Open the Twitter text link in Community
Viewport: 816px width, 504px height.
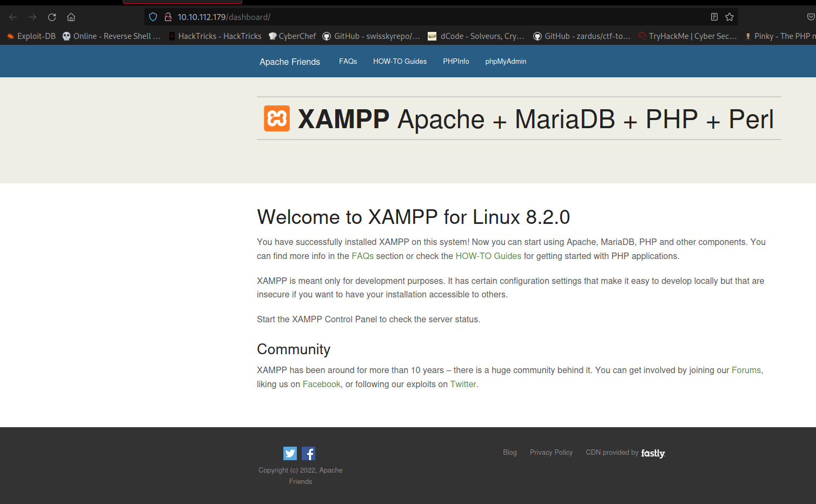tap(463, 384)
